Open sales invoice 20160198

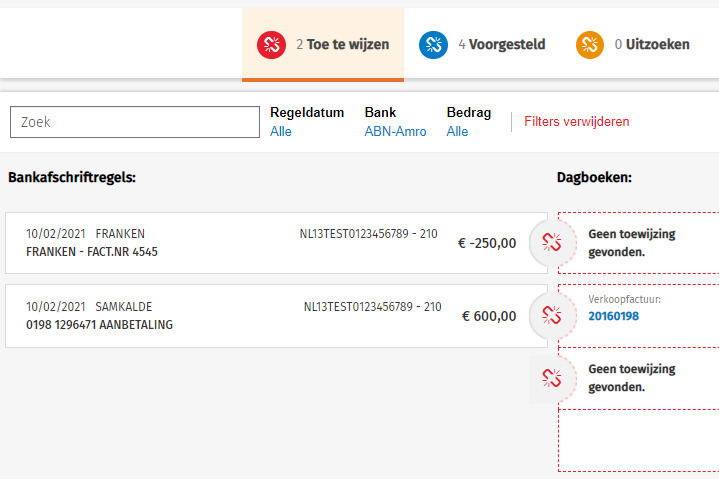click(x=613, y=316)
